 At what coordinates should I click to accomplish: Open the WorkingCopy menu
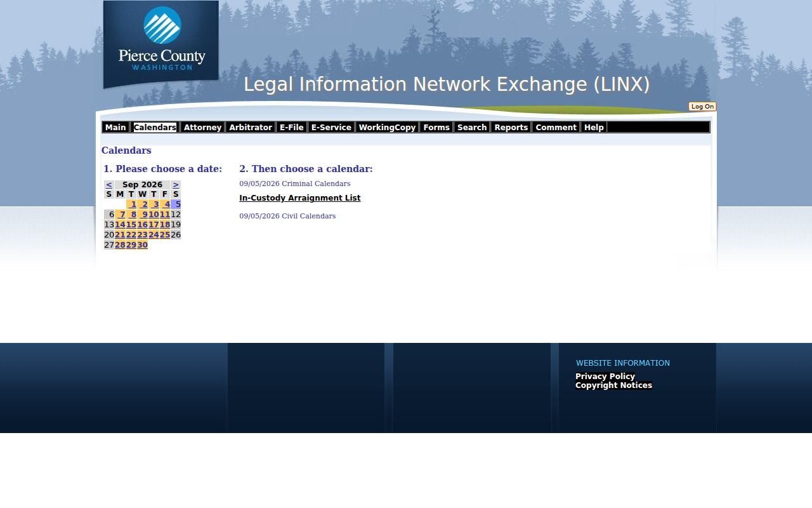(387, 128)
